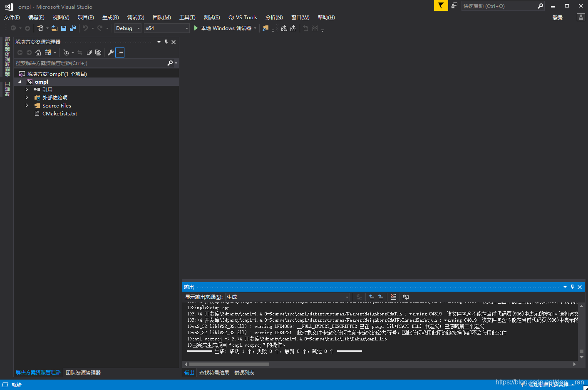
Task: Open the x64 platform dropdown
Action: coord(167,28)
